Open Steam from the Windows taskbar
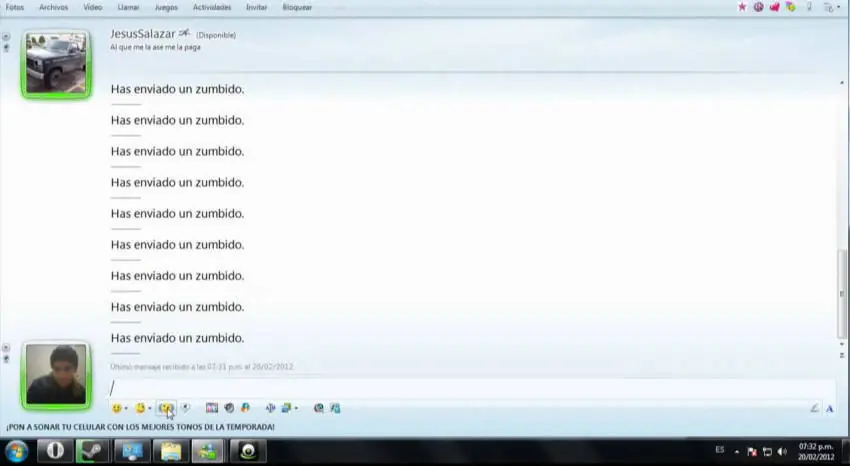The image size is (850, 466). click(x=92, y=451)
